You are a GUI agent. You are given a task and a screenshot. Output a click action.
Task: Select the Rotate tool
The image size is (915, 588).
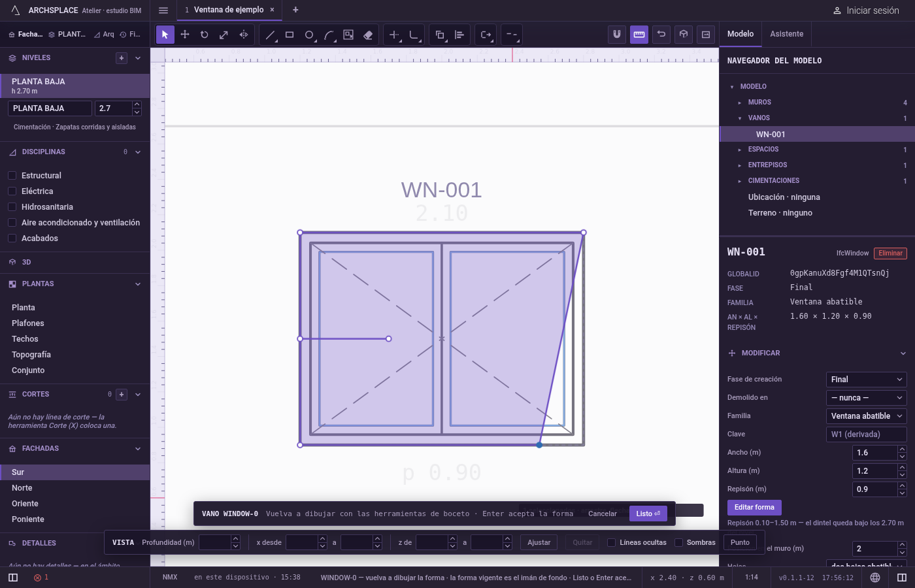pyautogui.click(x=205, y=35)
